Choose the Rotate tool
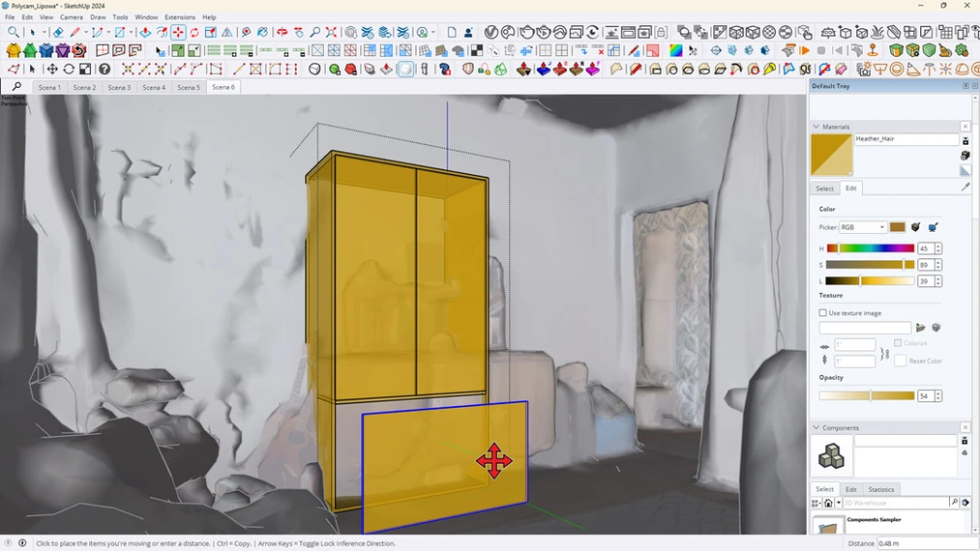The width and height of the screenshot is (980, 551). (194, 32)
